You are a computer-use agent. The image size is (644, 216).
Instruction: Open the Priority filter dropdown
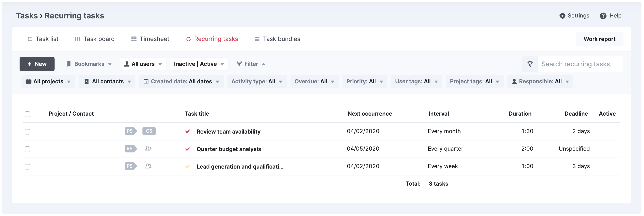click(x=365, y=81)
